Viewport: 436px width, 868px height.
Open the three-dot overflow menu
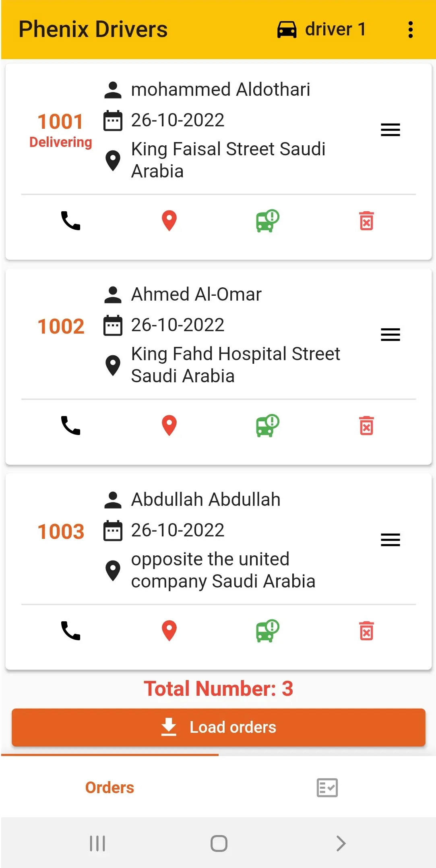pyautogui.click(x=410, y=29)
